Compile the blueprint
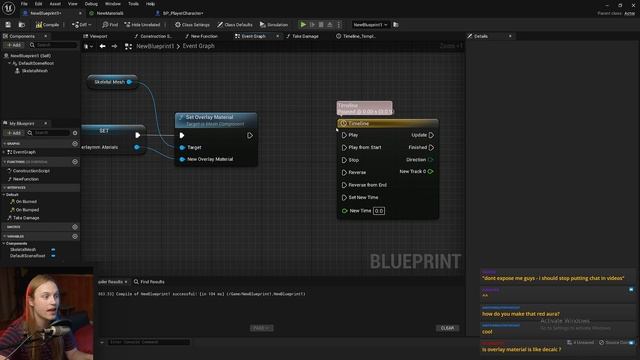The height and width of the screenshot is (360, 640). point(47,25)
